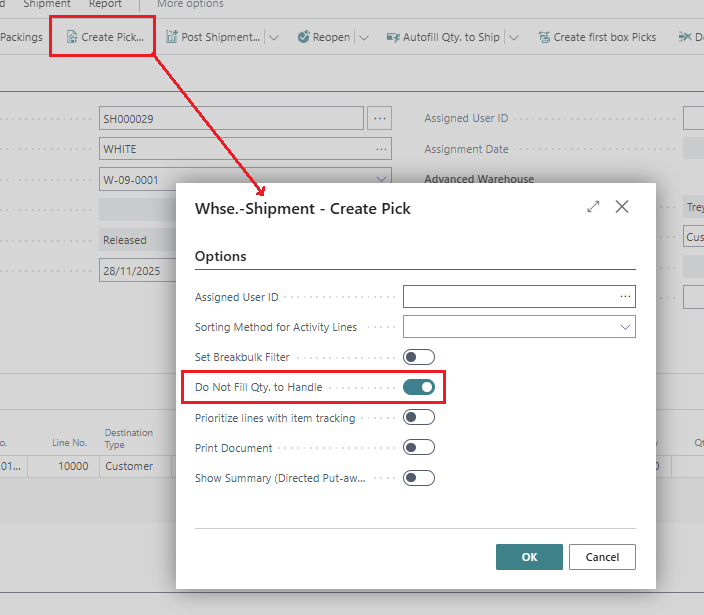Click the Create Pick toolbar icon
This screenshot has width=704, height=615.
[x=72, y=37]
